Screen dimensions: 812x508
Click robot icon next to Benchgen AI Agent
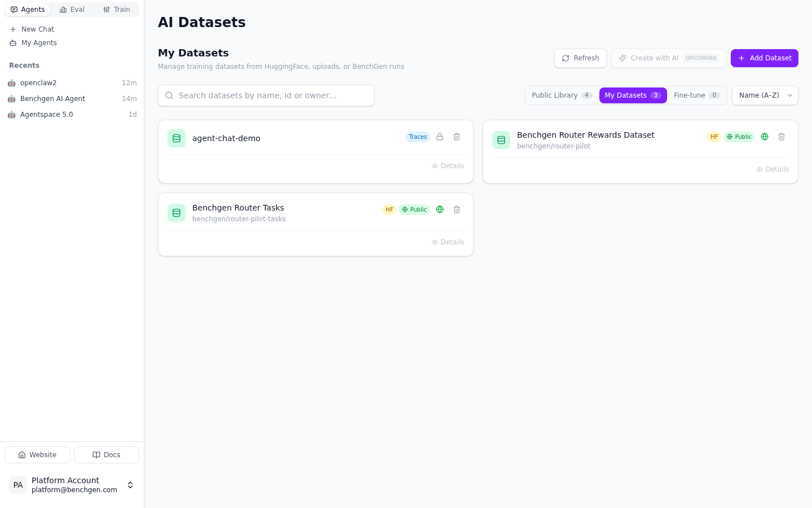point(11,99)
